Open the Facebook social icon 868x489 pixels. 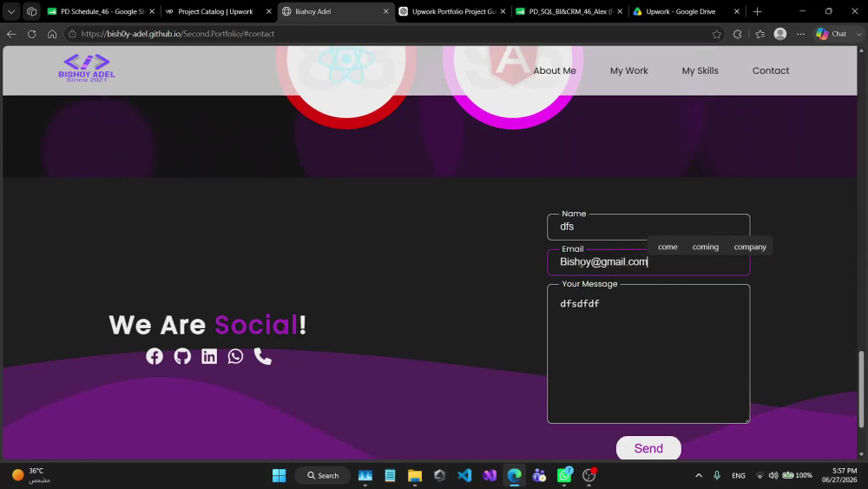[x=155, y=356]
